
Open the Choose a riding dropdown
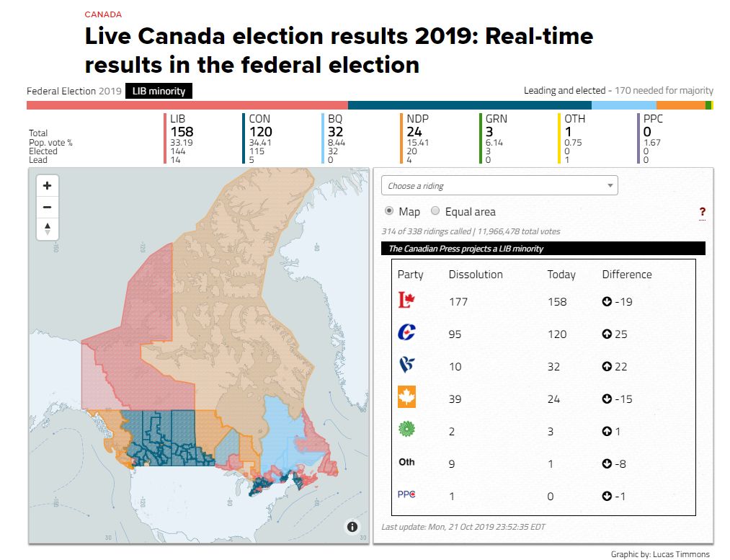[x=499, y=185]
